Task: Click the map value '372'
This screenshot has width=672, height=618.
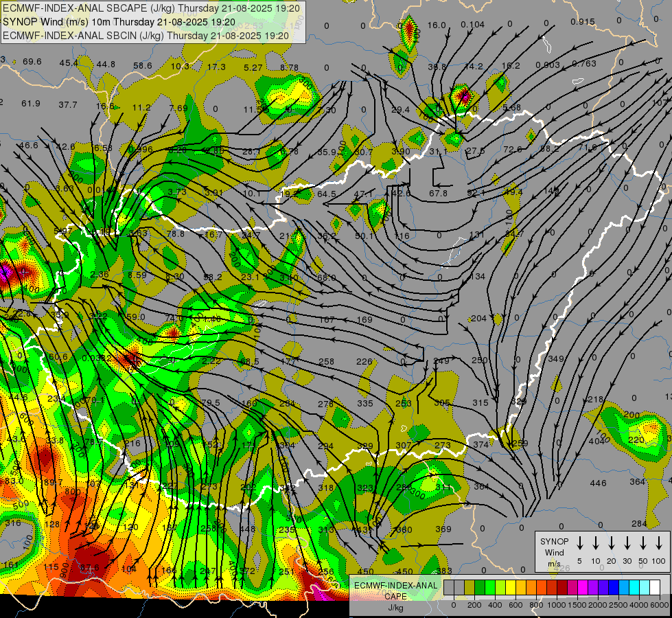Action: pyautogui.click(x=247, y=571)
